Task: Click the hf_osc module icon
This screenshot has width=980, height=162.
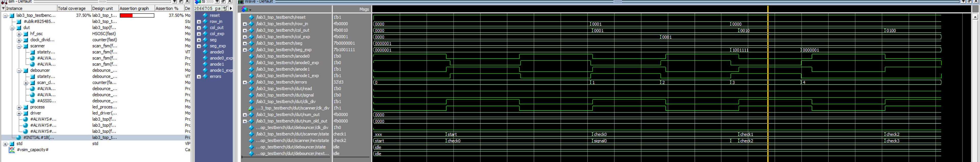Action: pos(26,34)
